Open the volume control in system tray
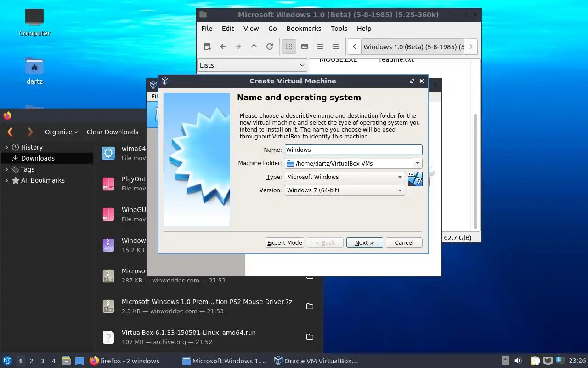Viewport: 588px width, 368px height. tap(518, 361)
